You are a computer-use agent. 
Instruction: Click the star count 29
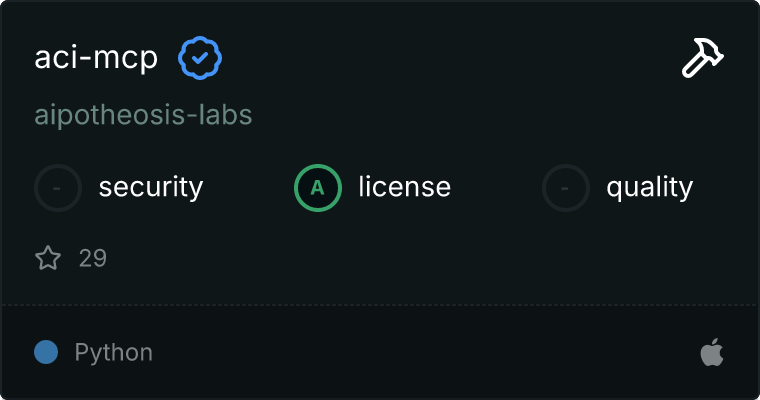pyautogui.click(x=93, y=259)
